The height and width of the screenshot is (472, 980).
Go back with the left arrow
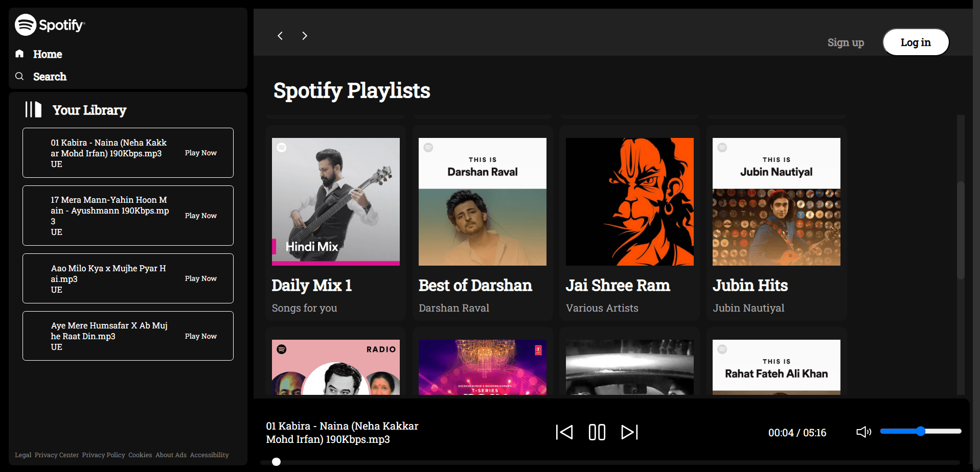pos(280,36)
